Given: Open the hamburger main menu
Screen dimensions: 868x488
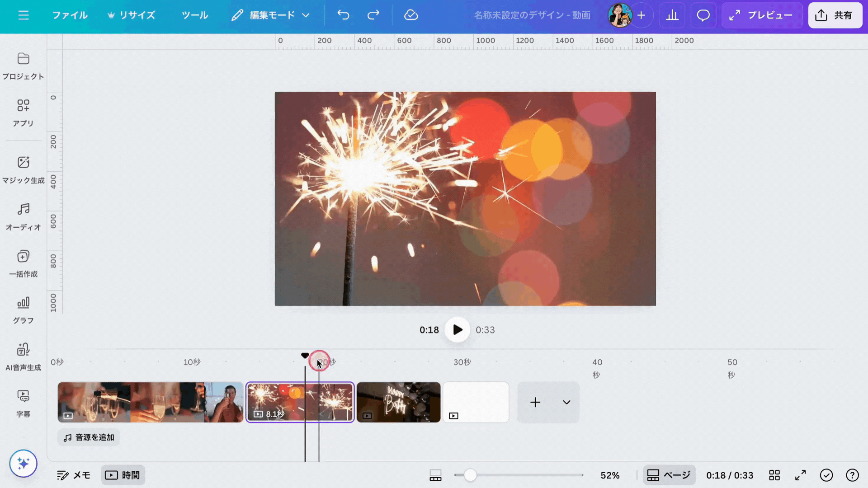Looking at the screenshot, I should pos(24,15).
